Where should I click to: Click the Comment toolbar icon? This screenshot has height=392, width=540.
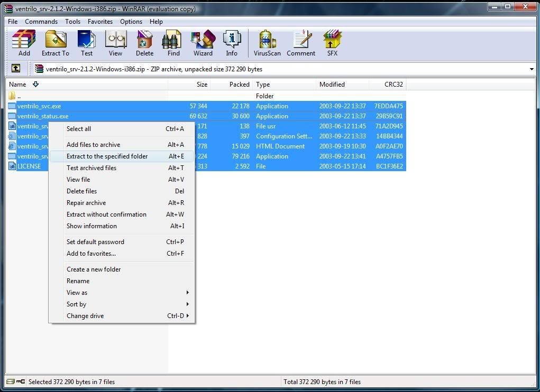[x=301, y=43]
